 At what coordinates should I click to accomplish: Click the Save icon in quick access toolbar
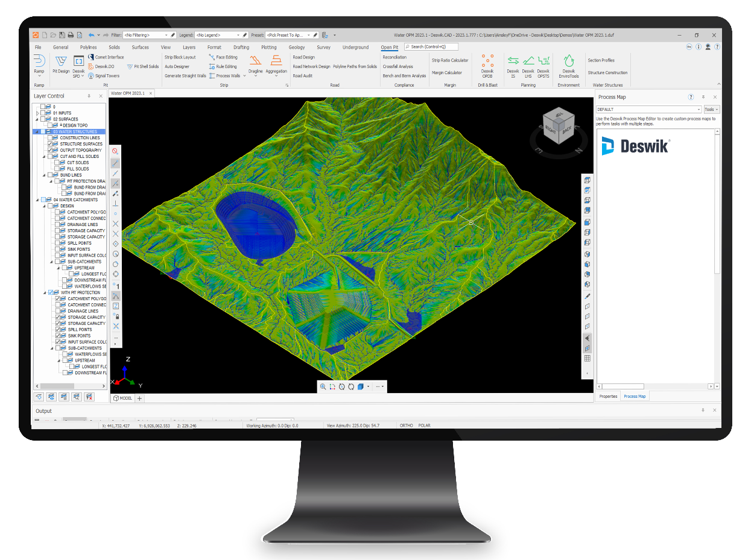(62, 35)
